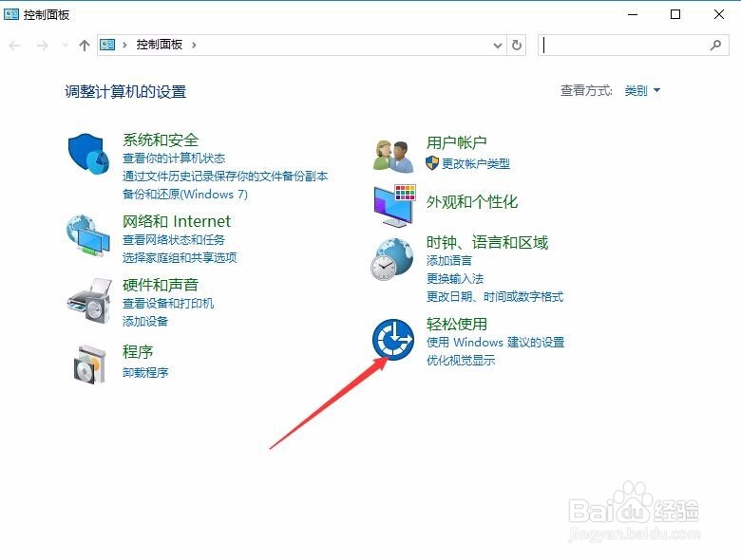The image size is (741, 560).
Task: Click 更换输入法 link
Action: [x=455, y=279]
